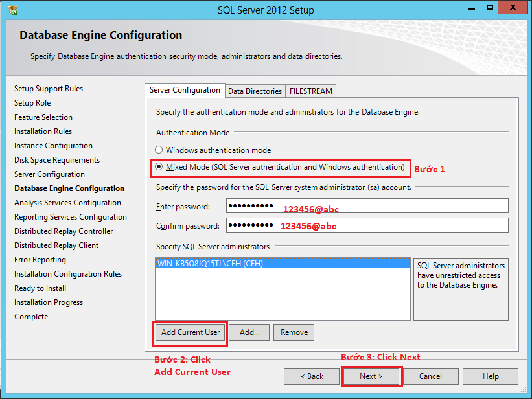Image resolution: width=532 pixels, height=399 pixels.
Task: Maximize the SQL Server Setup window
Action: (x=490, y=8)
